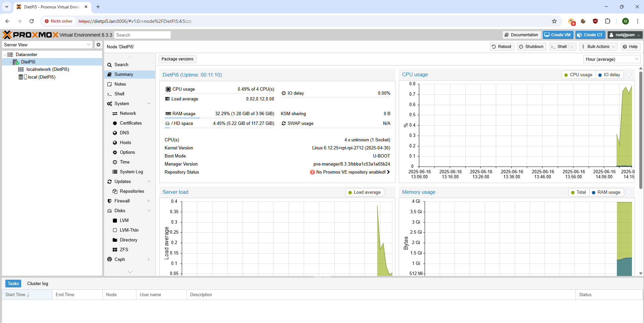This screenshot has height=323, width=644.
Task: Open LVM-Thin under Disks
Action: pyautogui.click(x=130, y=230)
